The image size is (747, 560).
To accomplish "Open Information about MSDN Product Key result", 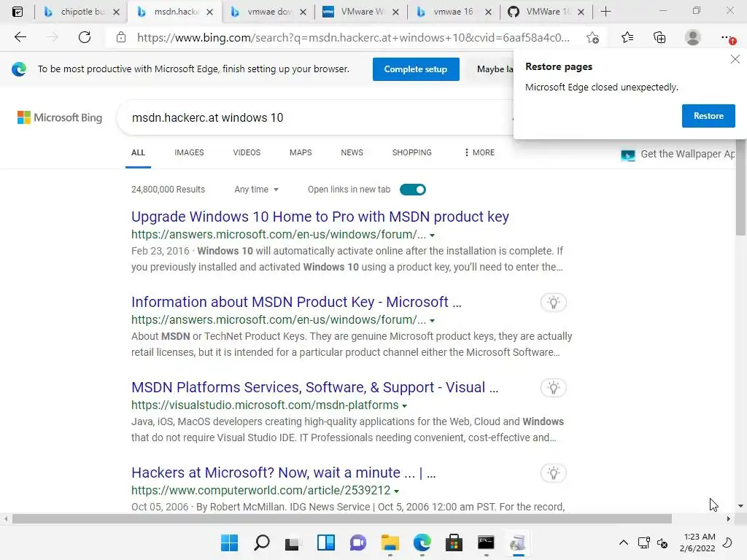I will click(x=296, y=302).
